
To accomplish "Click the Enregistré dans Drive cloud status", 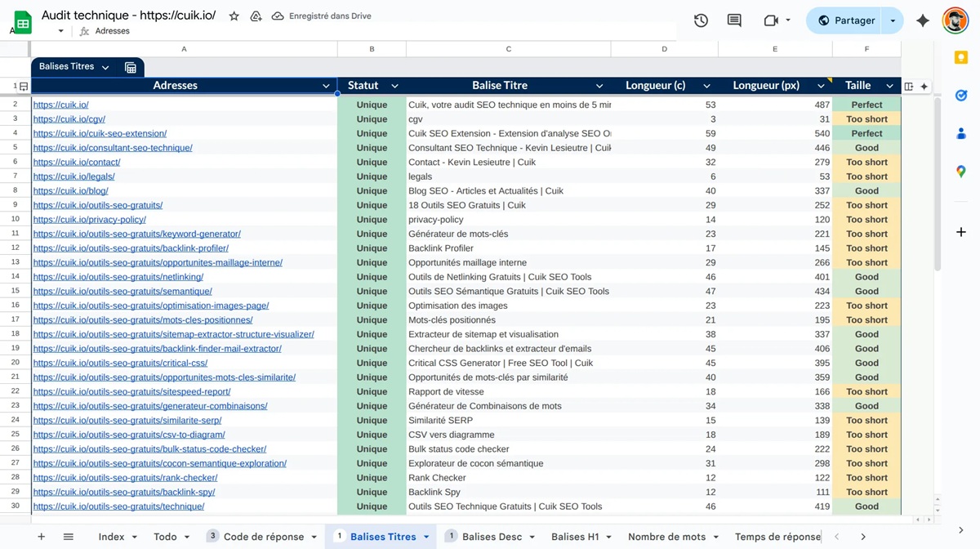I will pos(323,16).
